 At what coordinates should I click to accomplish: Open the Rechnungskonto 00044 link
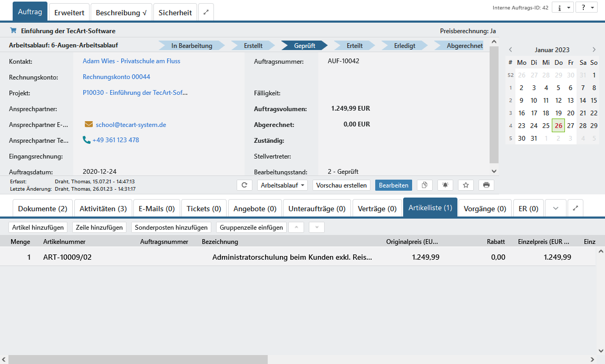116,77
